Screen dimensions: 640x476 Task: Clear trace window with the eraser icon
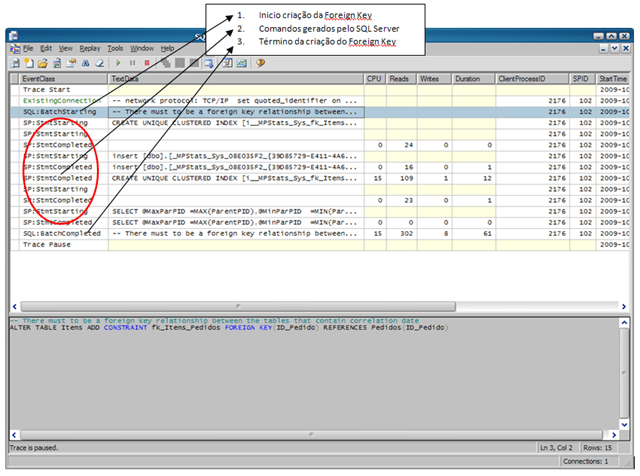(x=101, y=63)
